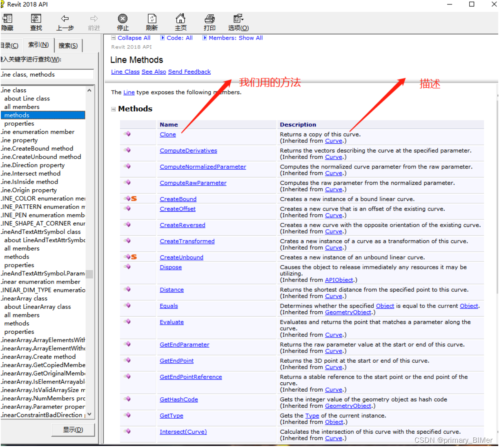Click the static method icon beside CreateBound

[131, 199]
